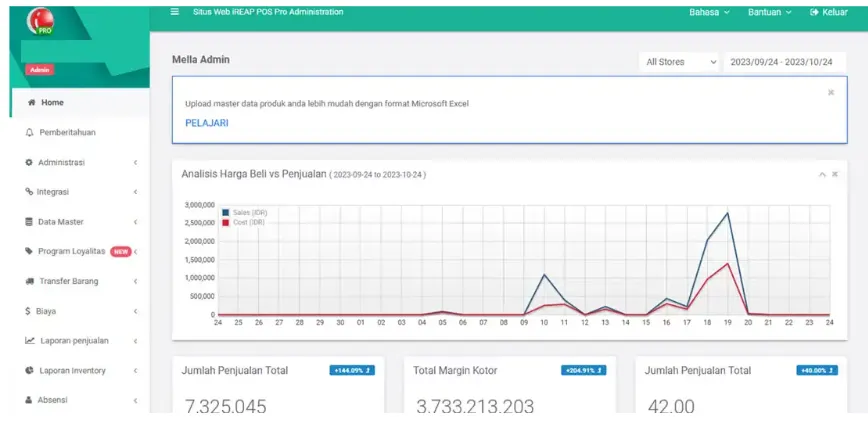The width and height of the screenshot is (868, 435).
Task: Open the Bahasa language dropdown
Action: (709, 12)
